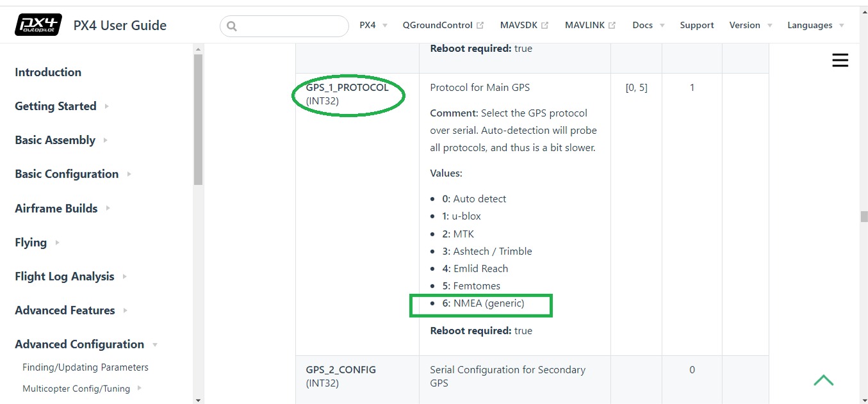Viewport: 868px width, 404px height.
Task: Click the scroll-to-top arrow
Action: [x=824, y=380]
